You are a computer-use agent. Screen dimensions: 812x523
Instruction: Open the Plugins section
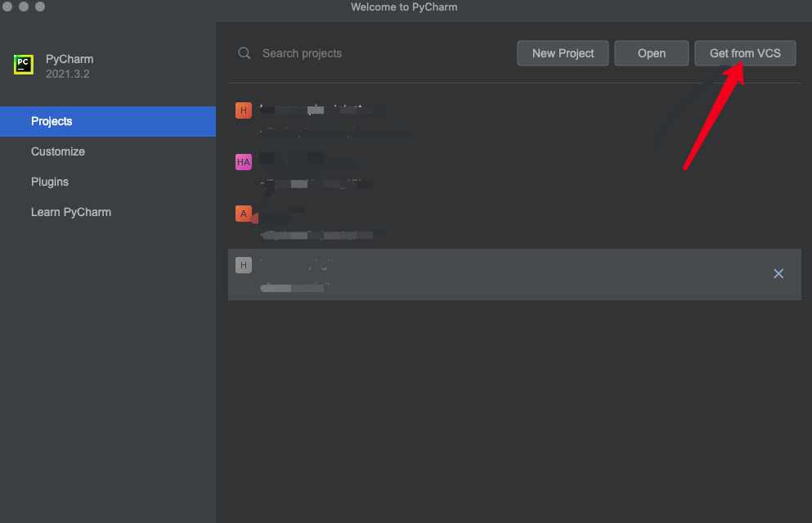tap(49, 182)
